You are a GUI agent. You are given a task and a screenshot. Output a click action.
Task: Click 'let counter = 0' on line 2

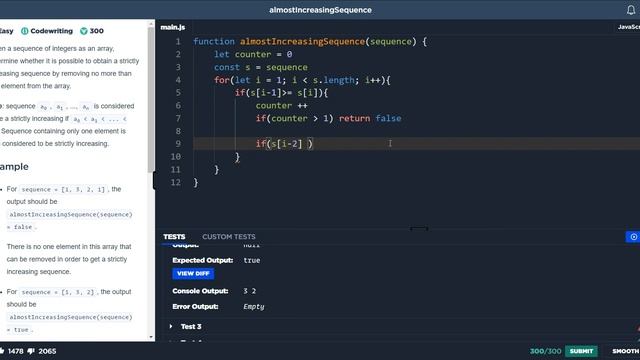tap(253, 54)
